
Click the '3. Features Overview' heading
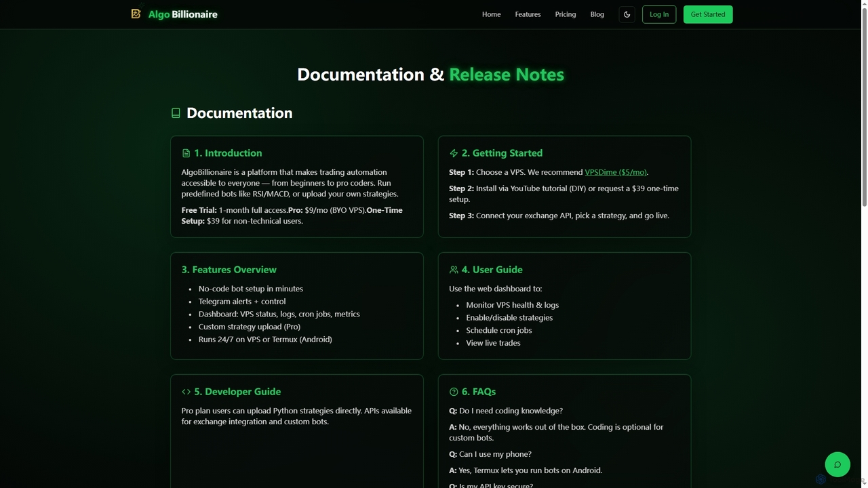tap(229, 270)
